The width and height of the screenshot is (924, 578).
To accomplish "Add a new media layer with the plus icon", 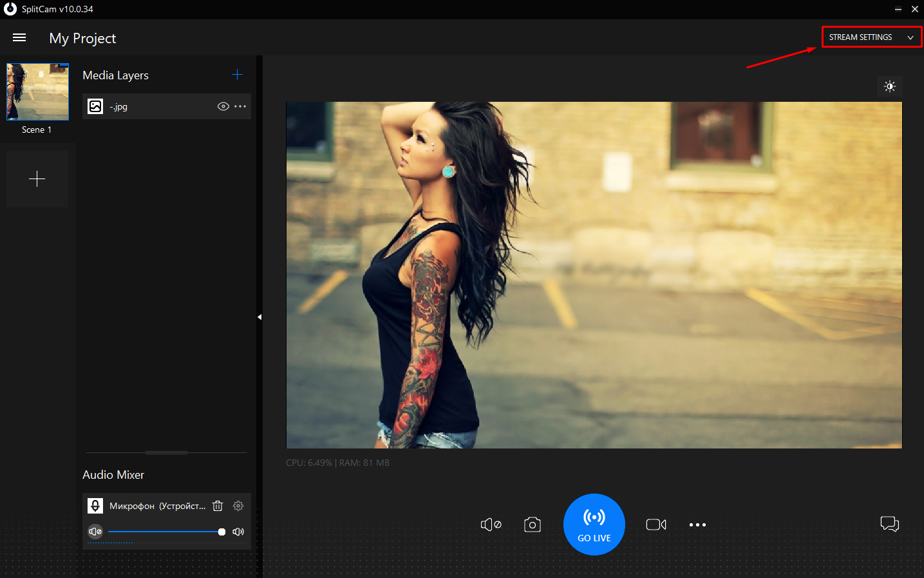I will (237, 74).
